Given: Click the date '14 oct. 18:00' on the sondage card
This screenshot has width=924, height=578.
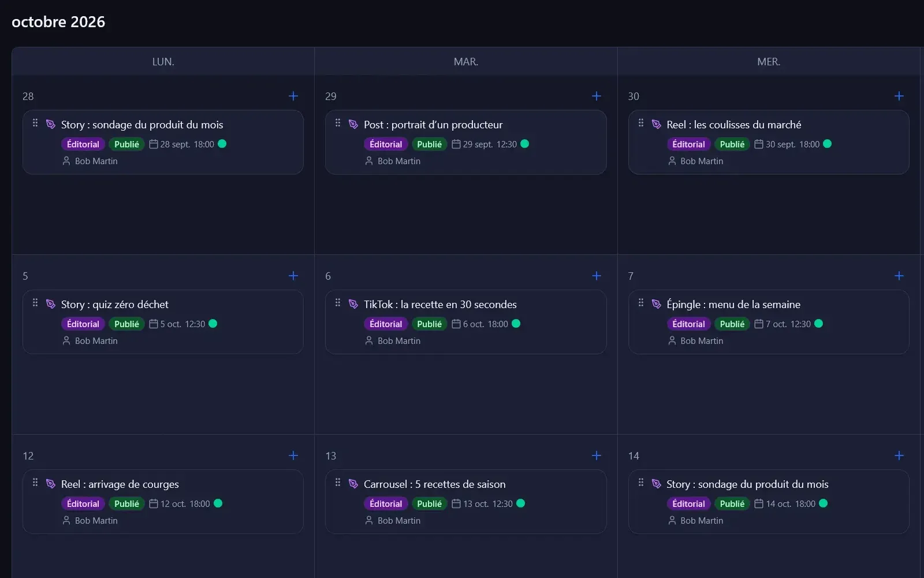Looking at the screenshot, I should 791,504.
